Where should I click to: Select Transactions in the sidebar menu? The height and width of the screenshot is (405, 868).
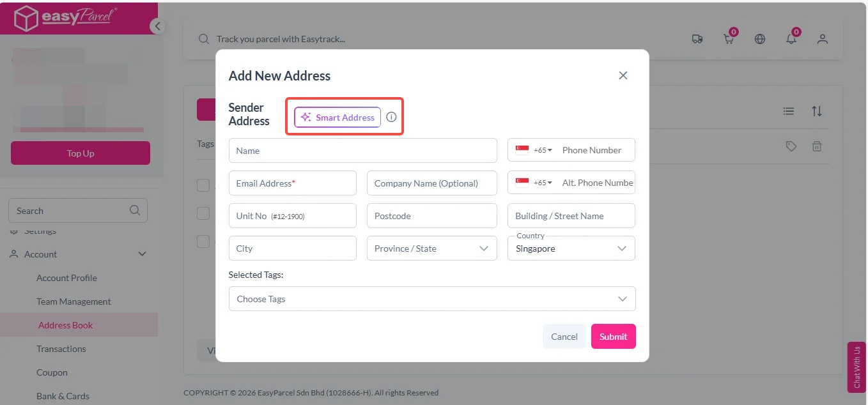click(x=61, y=349)
